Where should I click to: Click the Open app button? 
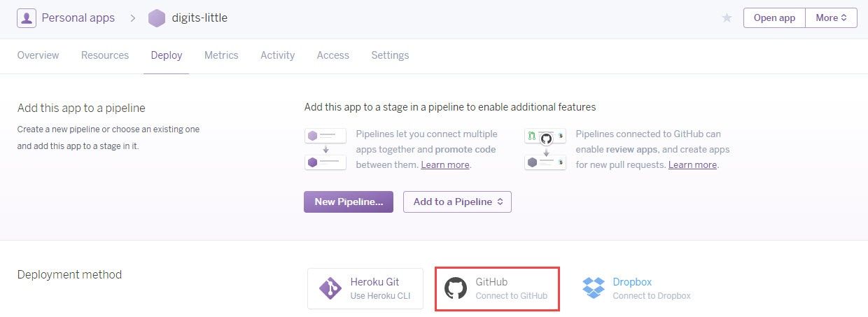(774, 18)
